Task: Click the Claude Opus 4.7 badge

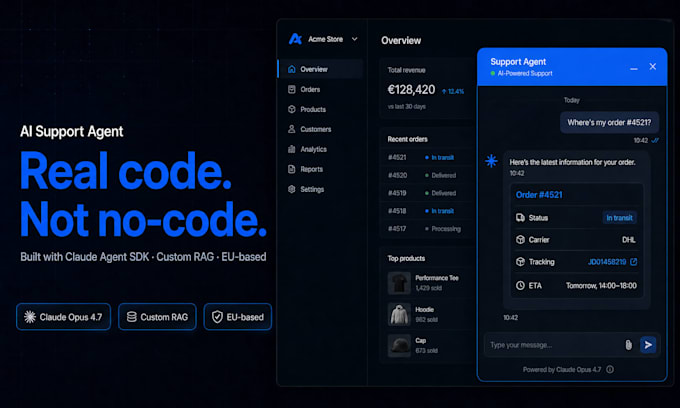Action: (x=64, y=317)
